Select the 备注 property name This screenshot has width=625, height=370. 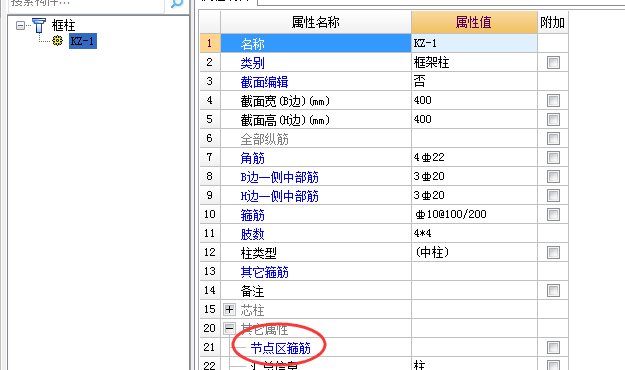tap(252, 291)
